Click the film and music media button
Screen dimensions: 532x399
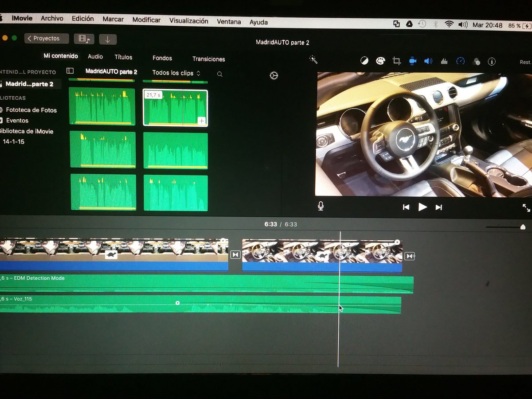(84, 39)
